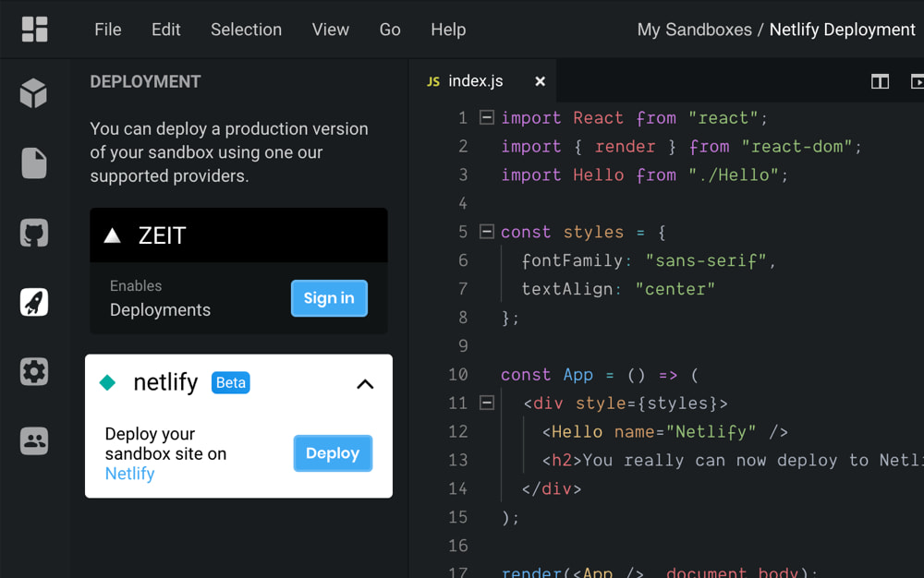Open the Live collaboration panel

point(34,440)
